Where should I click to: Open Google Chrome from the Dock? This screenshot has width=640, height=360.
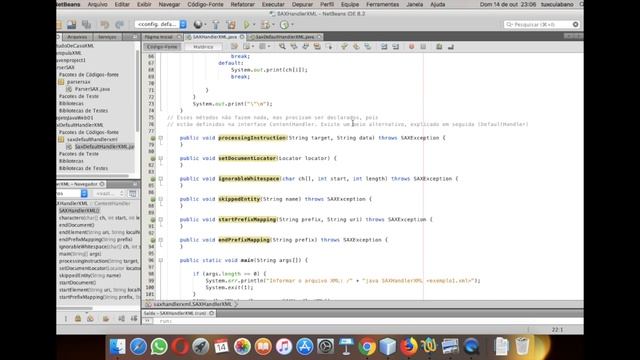tap(367, 347)
